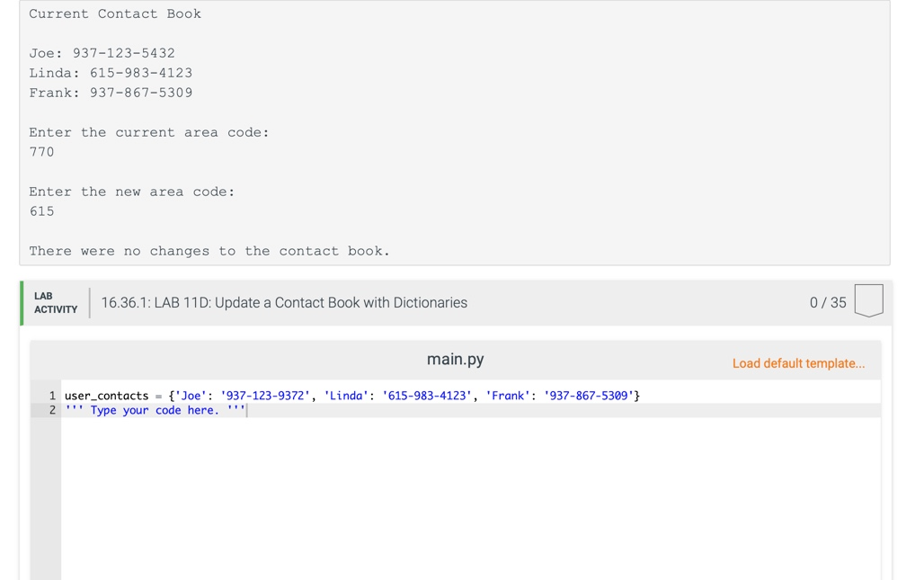Select the entered area code 770 text
924x580 pixels.
(x=41, y=152)
